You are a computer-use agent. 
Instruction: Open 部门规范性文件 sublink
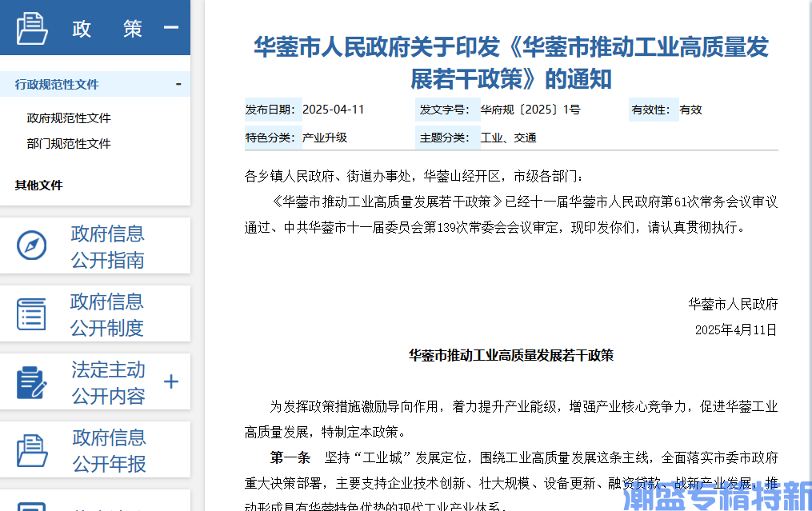click(x=69, y=143)
